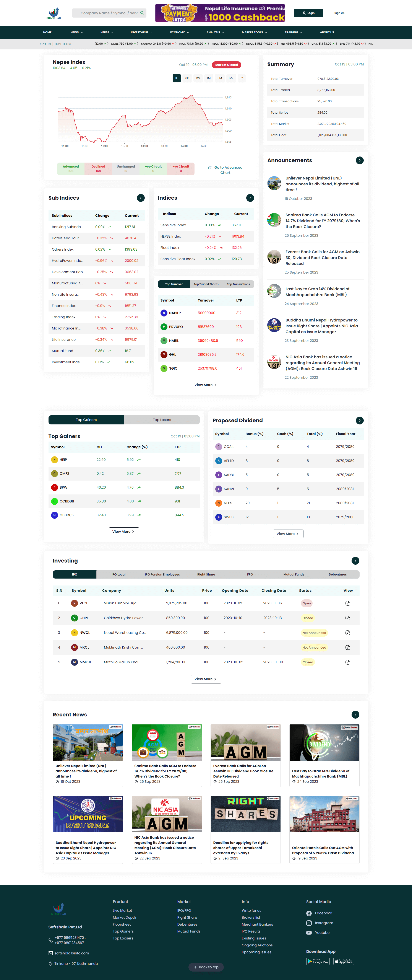412x980 pixels.
Task: Click View More under Top Turnover
Action: tap(206, 385)
